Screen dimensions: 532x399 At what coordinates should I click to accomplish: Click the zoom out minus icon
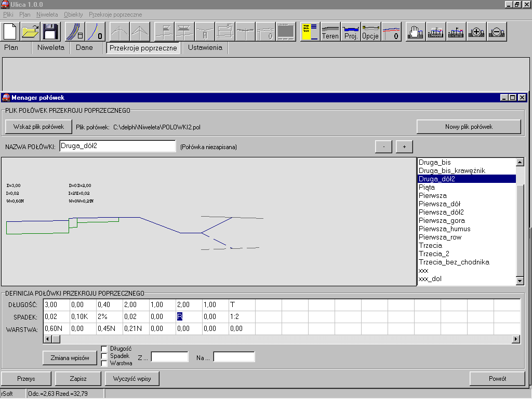(497, 32)
